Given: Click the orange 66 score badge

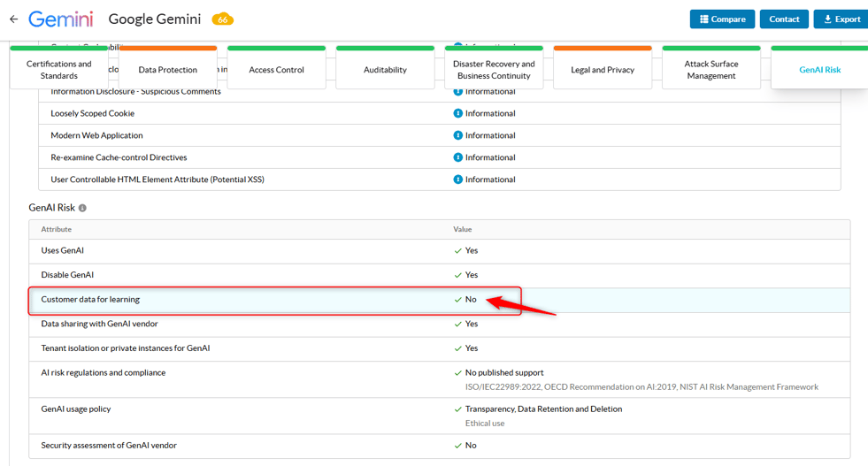Looking at the screenshot, I should click(x=223, y=19).
